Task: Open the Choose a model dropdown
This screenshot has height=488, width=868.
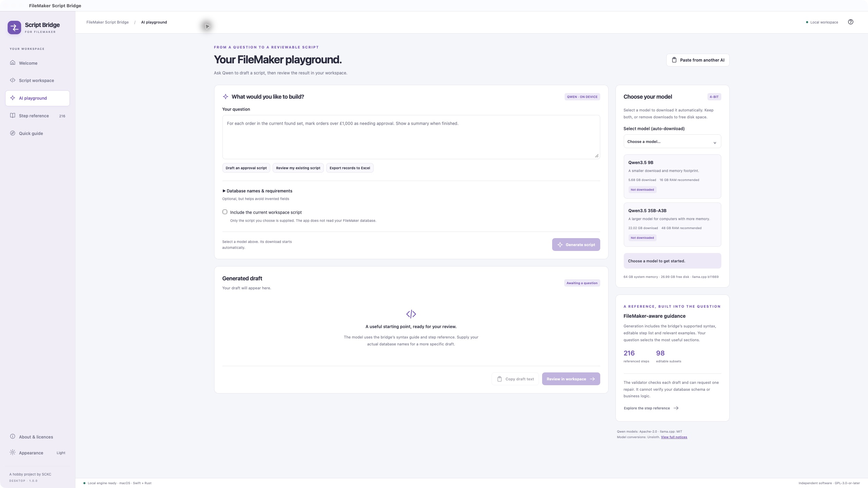Action: point(672,142)
